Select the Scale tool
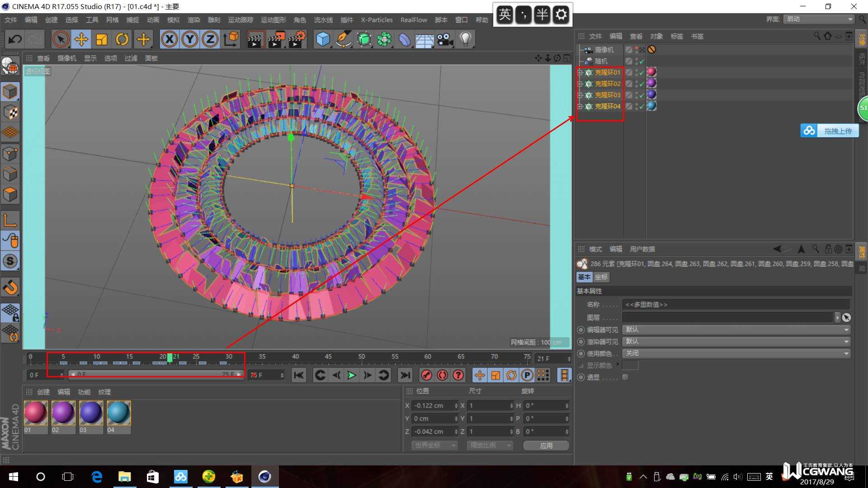Image resolution: width=868 pixels, height=488 pixels. point(102,40)
